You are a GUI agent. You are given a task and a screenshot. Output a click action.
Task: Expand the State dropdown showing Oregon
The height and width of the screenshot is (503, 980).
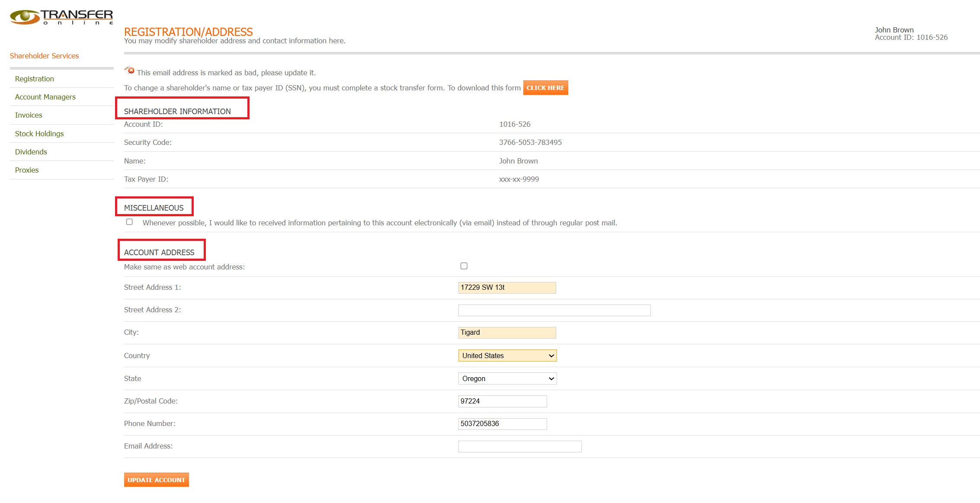[x=507, y=378]
